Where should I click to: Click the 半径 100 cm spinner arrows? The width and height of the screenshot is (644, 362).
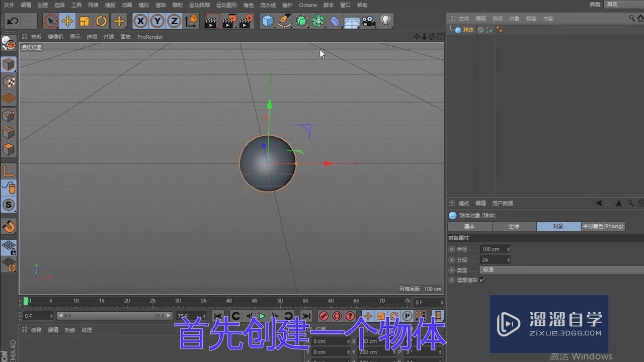(508, 249)
